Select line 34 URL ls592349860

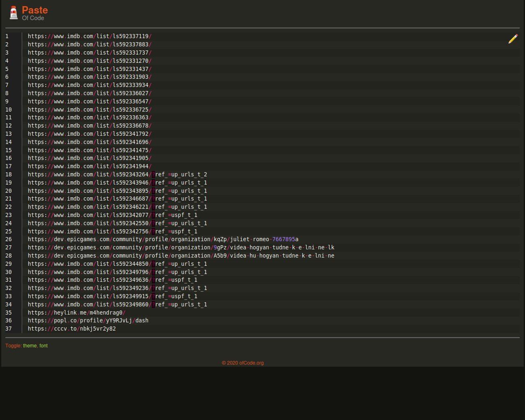click(117, 304)
